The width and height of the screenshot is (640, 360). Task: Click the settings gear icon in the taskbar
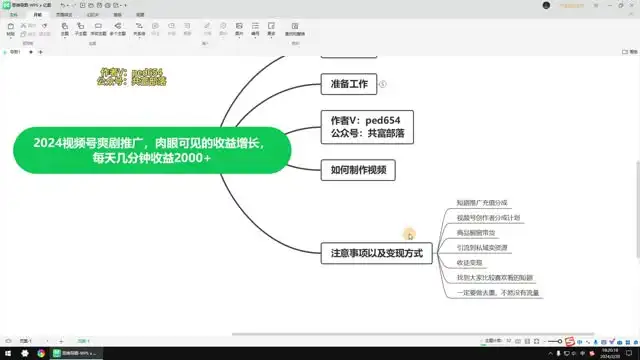pos(25,353)
